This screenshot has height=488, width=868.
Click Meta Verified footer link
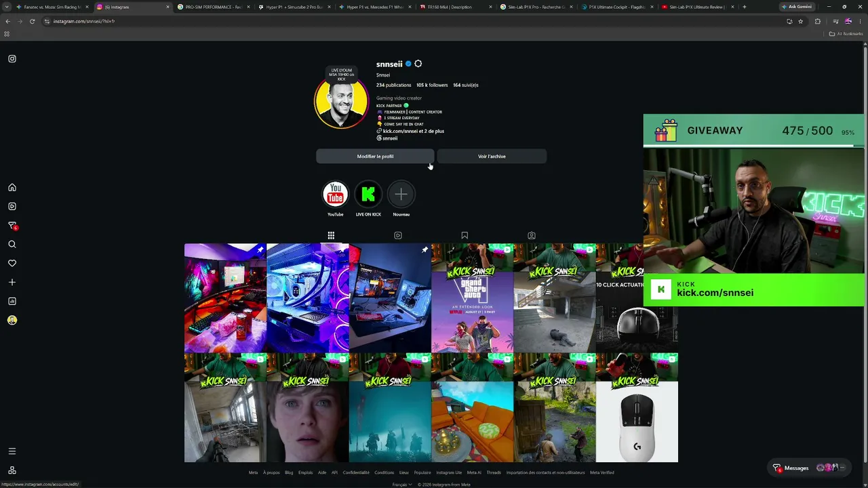(602, 473)
